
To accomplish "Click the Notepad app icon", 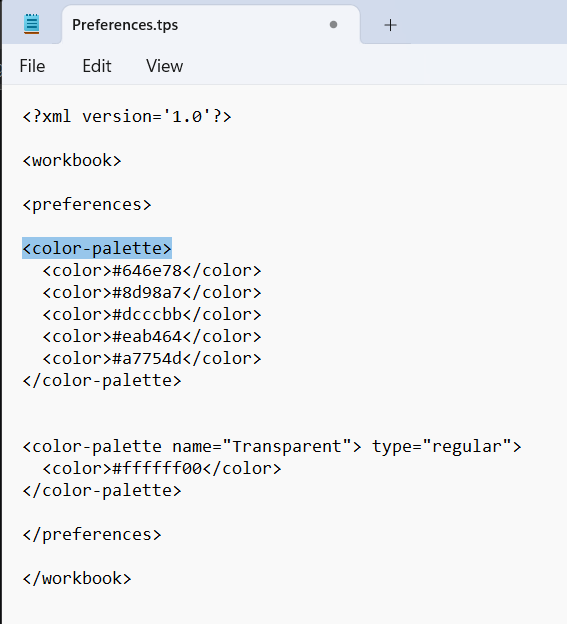I will coord(31,24).
